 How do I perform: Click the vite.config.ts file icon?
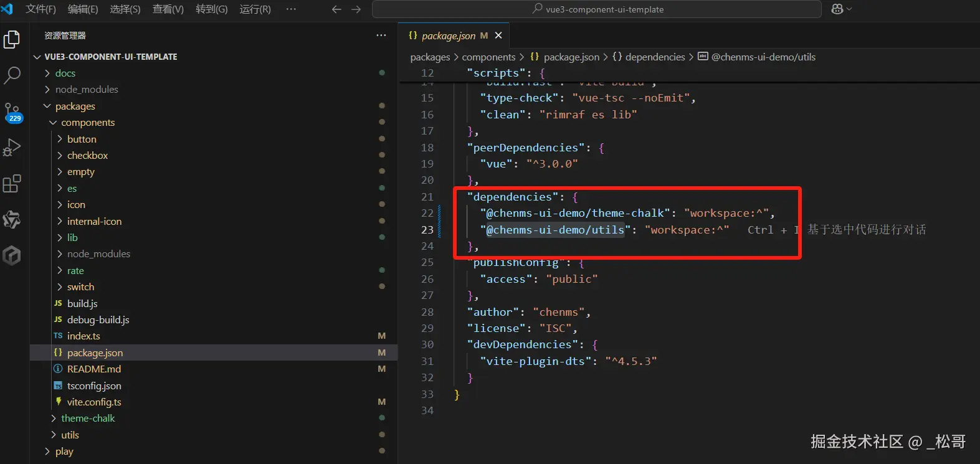pos(58,402)
